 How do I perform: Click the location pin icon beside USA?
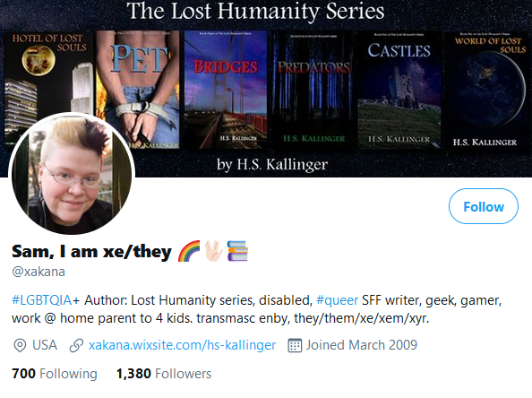click(20, 345)
